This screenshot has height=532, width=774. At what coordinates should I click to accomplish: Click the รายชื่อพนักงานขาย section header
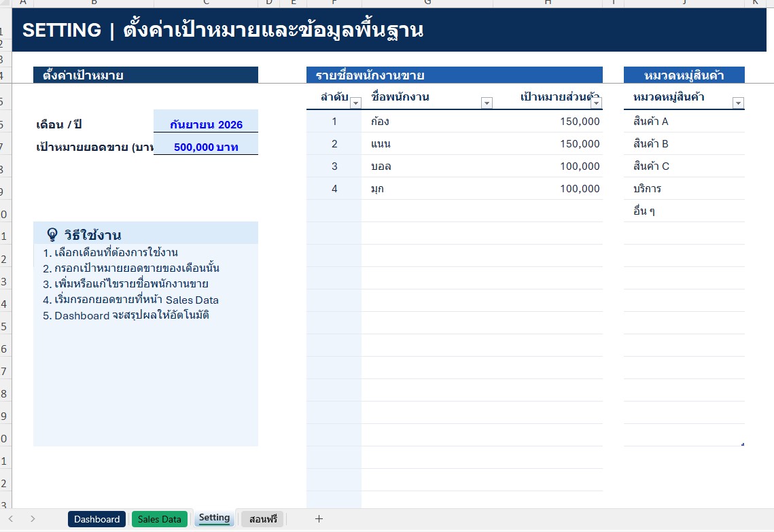[x=454, y=75]
